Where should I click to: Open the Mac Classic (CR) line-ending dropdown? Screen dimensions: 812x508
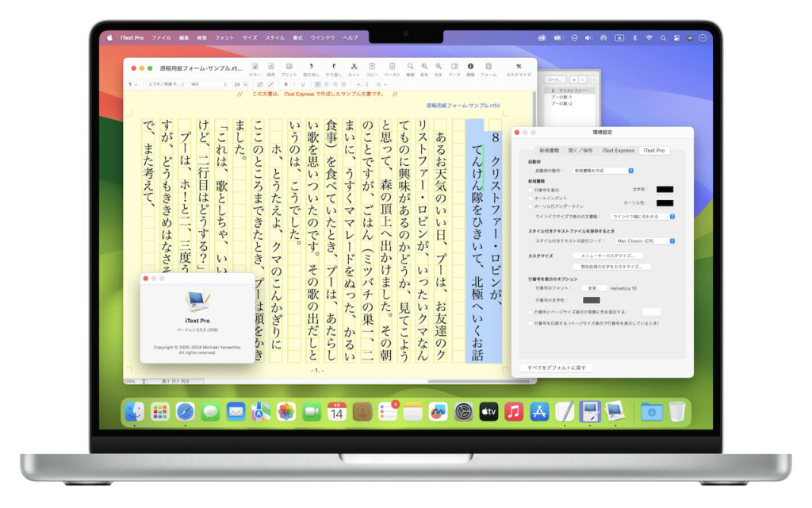tap(643, 241)
